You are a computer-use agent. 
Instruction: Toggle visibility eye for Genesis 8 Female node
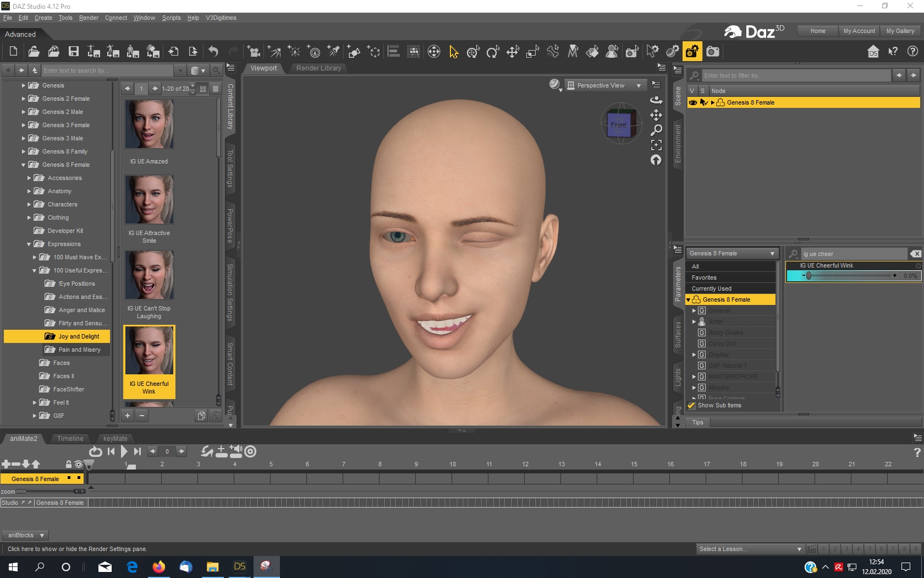coord(693,102)
